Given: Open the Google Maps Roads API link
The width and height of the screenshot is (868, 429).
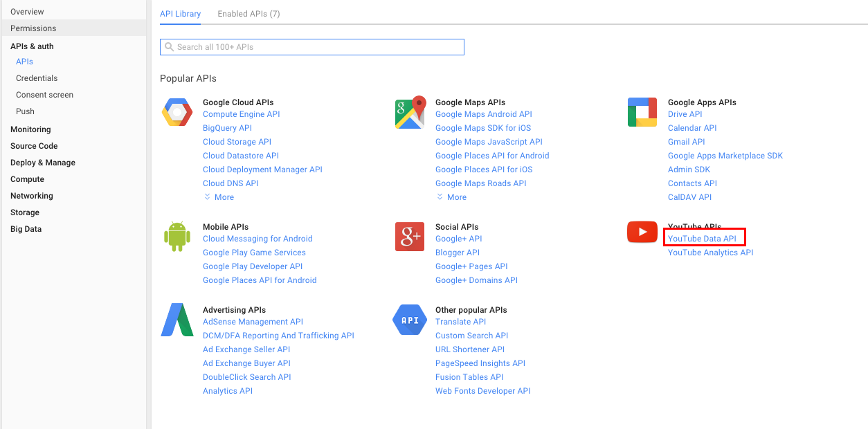Looking at the screenshot, I should (481, 183).
